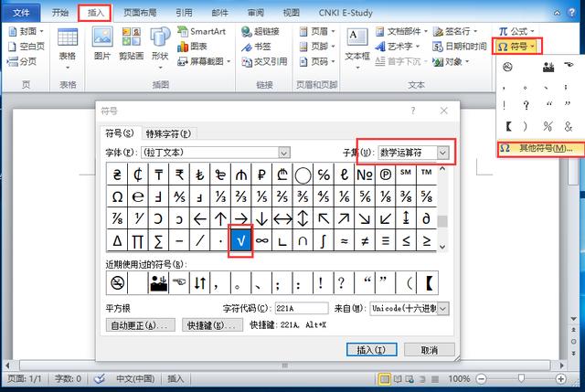Click 中文(中国) language in status bar
The width and height of the screenshot is (585, 392).
pos(135,379)
